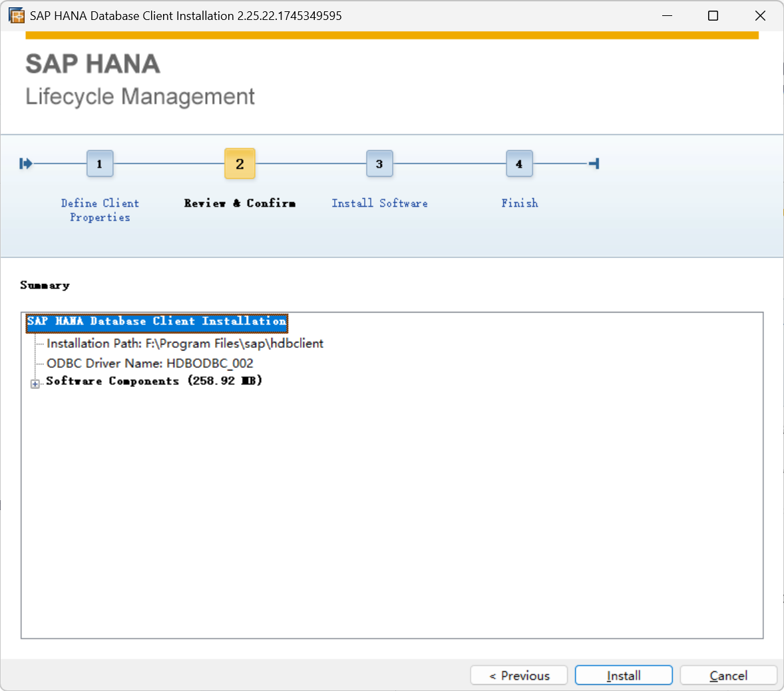Cancel the installation
Image resolution: width=784 pixels, height=691 pixels.
(x=728, y=676)
